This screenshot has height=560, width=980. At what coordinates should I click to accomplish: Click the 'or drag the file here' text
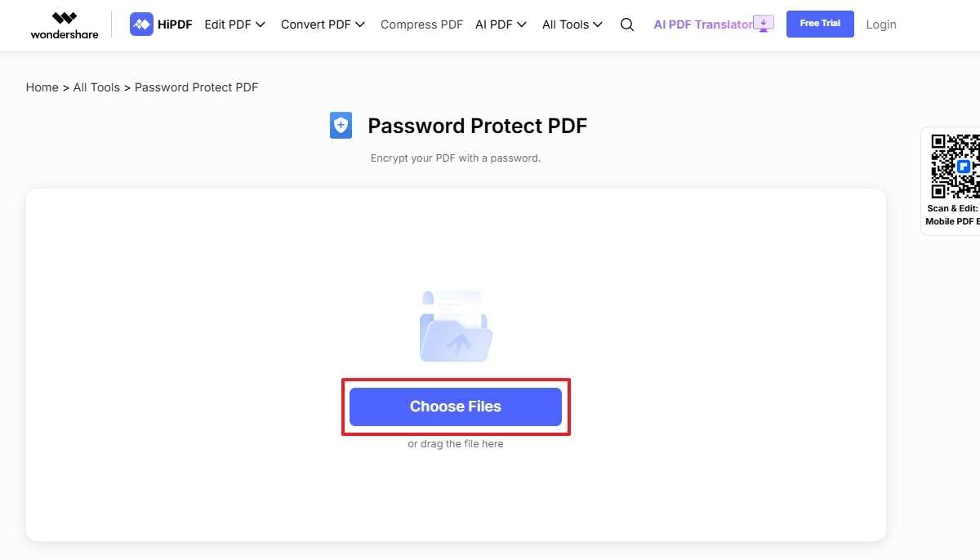point(456,444)
